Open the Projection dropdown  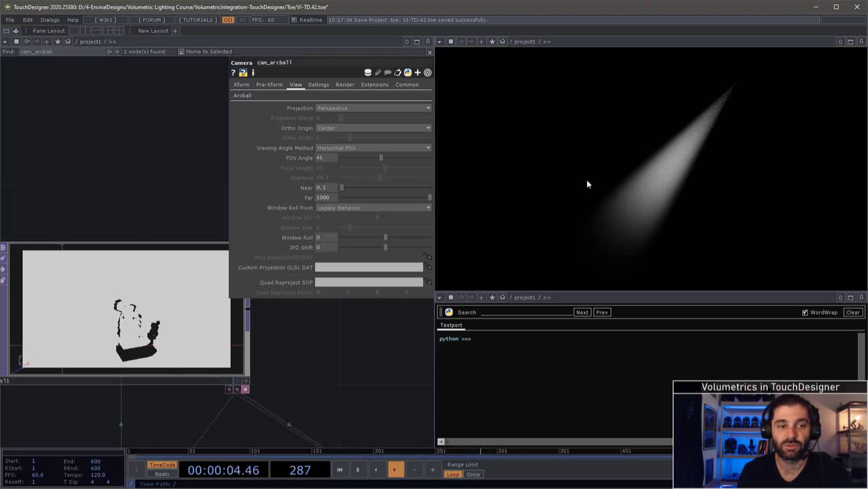pyautogui.click(x=373, y=108)
